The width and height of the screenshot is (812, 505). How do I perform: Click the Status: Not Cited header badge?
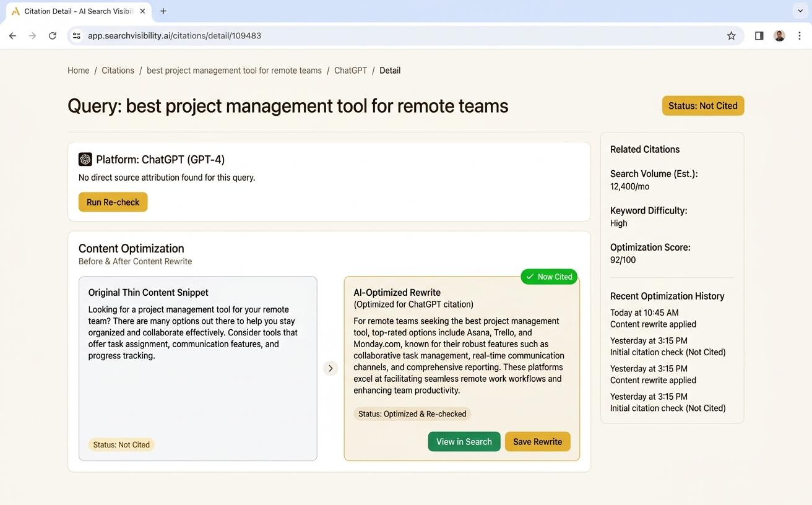703,106
